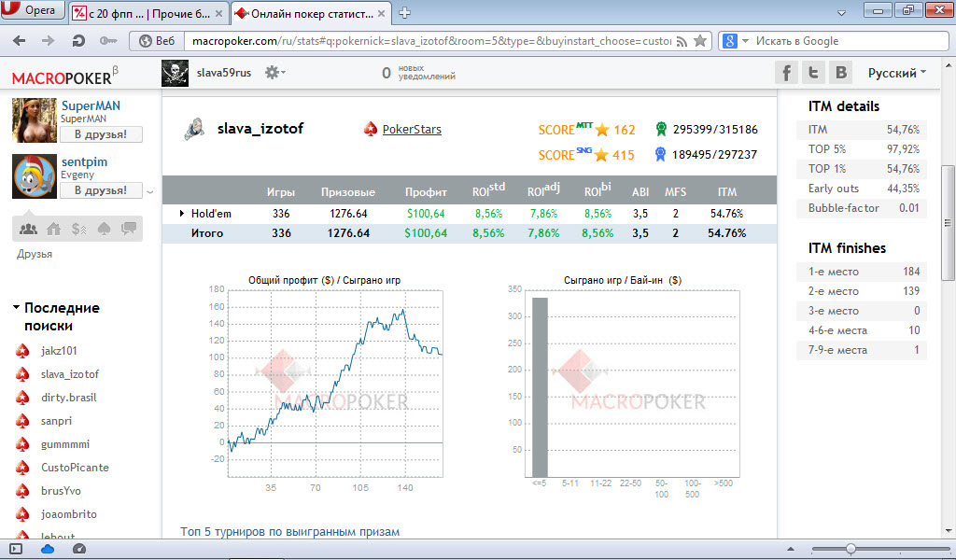Switch to the 'Онлайн покер статист' tab

coord(311,13)
